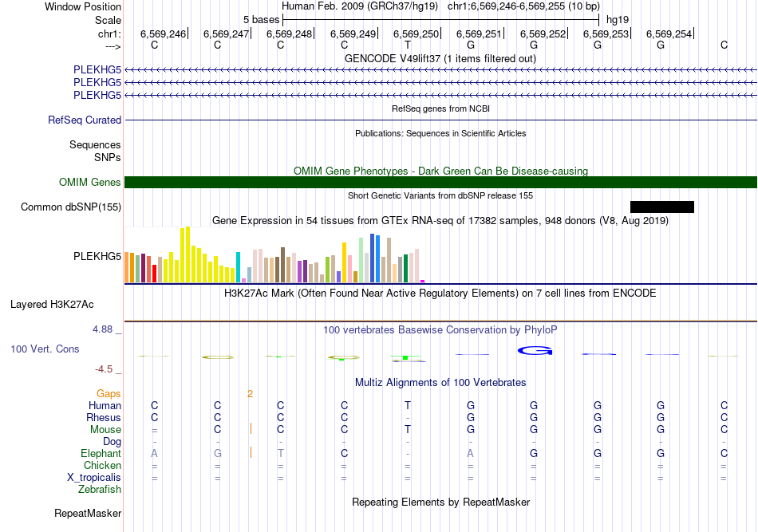
Task: Click the bright red bar in GTEx chart
Action: click(154, 274)
